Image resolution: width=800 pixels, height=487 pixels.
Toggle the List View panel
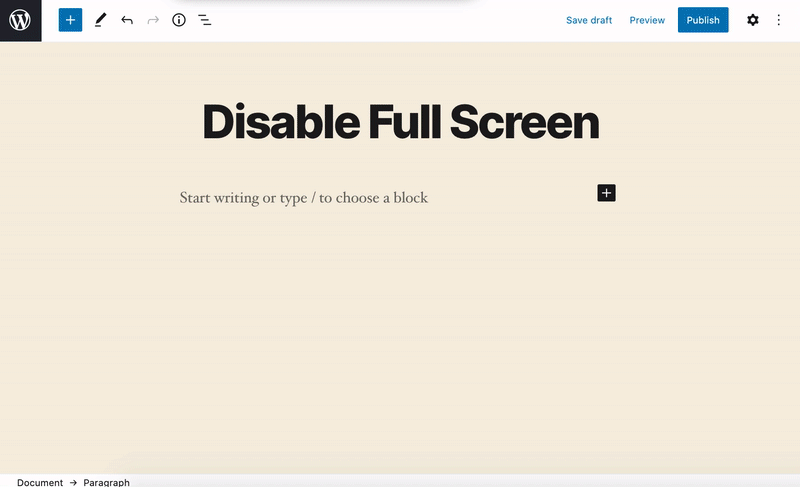[x=205, y=20]
